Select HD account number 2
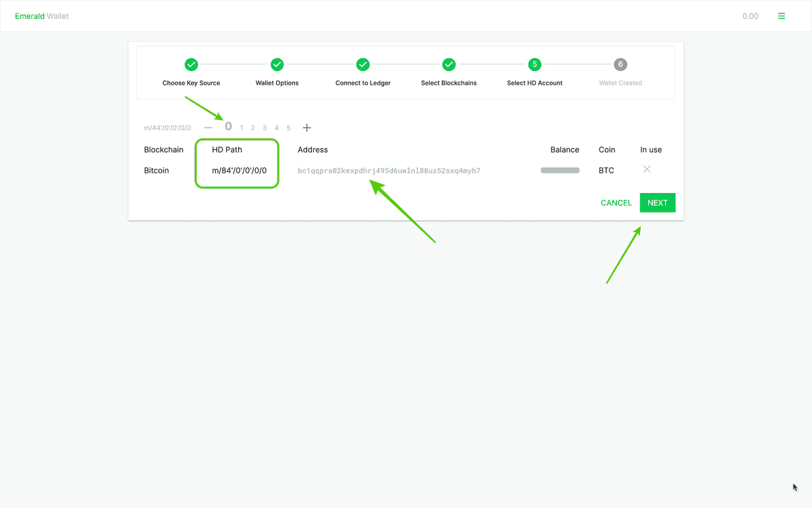Screen dimensions: 812x508 pyautogui.click(x=253, y=128)
